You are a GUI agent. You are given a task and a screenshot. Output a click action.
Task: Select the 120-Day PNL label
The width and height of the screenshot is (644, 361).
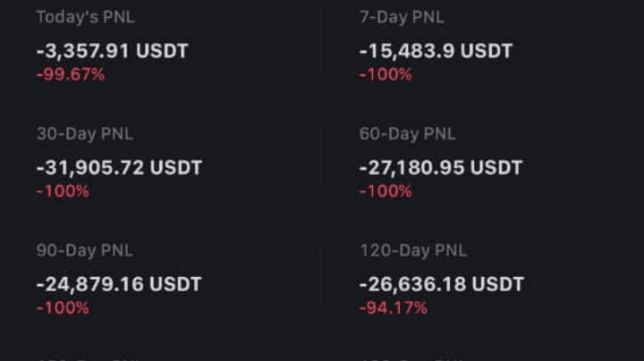413,250
